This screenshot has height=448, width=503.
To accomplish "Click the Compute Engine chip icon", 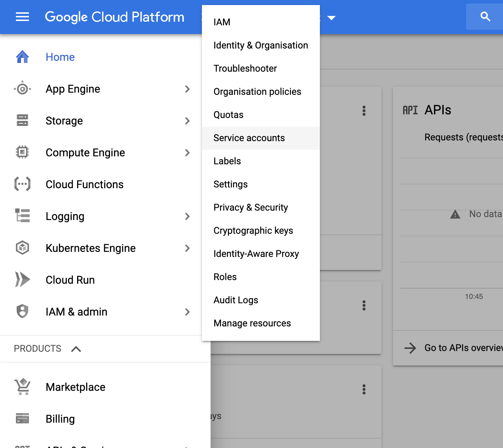I will pyautogui.click(x=22, y=152).
